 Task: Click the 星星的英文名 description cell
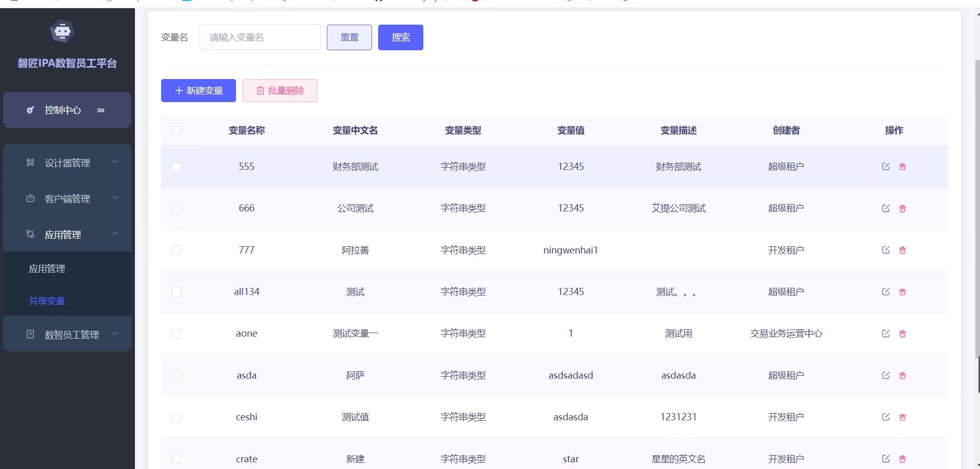[678, 459]
